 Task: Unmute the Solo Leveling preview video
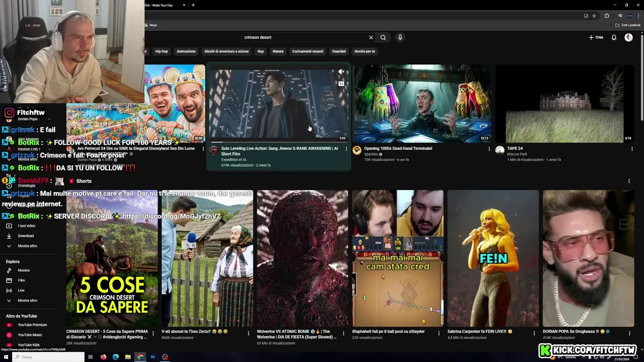341,72
